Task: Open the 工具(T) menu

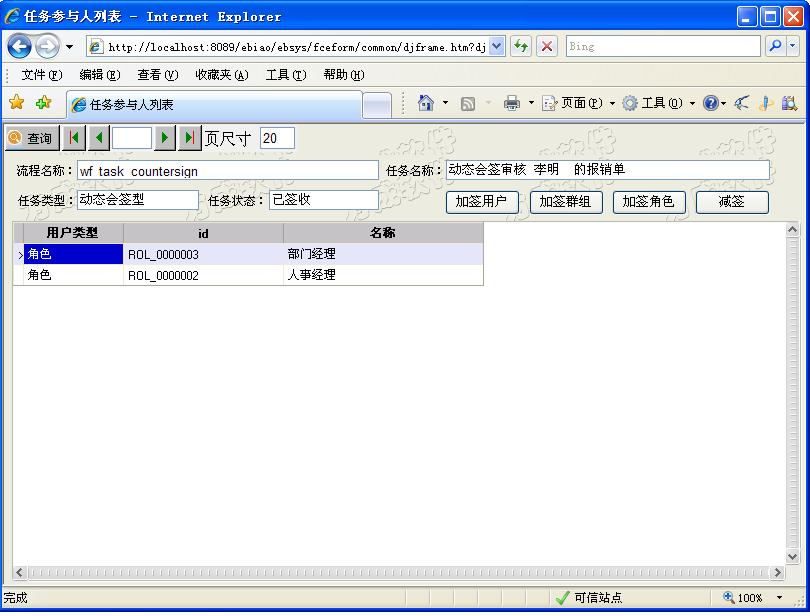Action: coord(286,75)
